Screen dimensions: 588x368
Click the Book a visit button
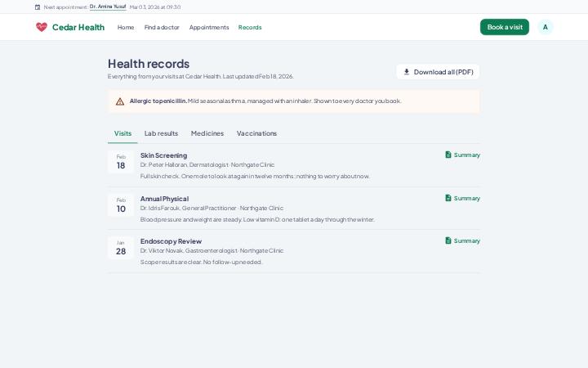pos(505,27)
